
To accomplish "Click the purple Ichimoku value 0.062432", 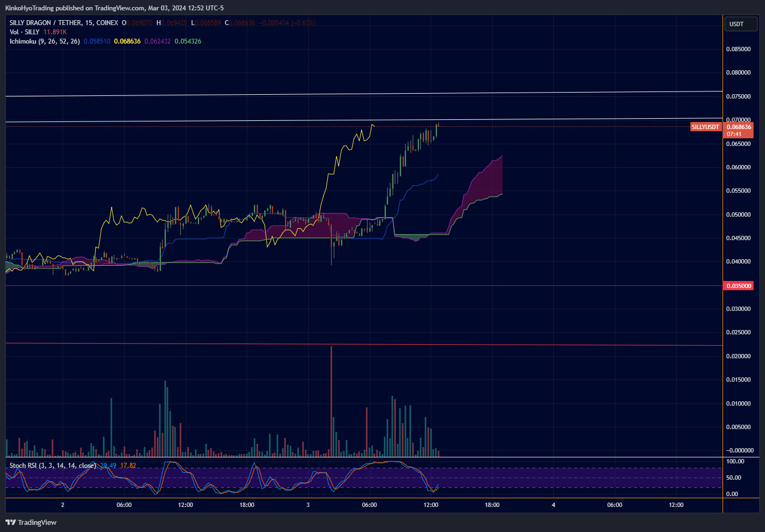I will coord(157,41).
